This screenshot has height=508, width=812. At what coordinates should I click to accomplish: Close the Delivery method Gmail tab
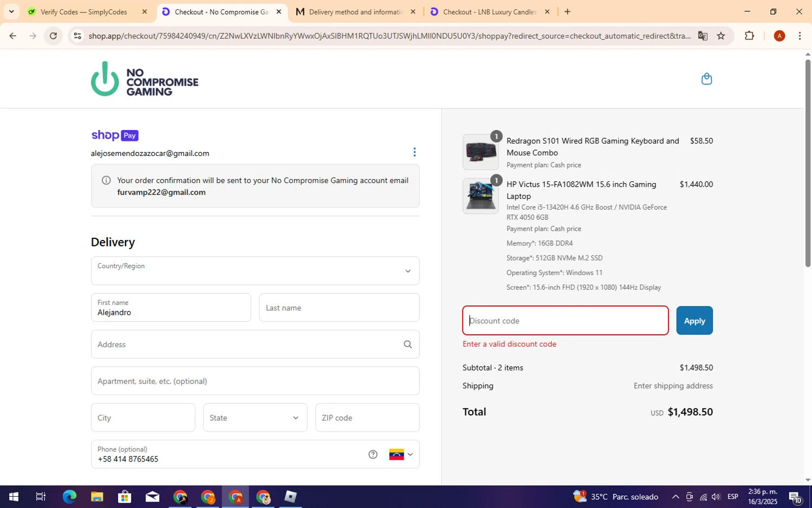click(413, 11)
